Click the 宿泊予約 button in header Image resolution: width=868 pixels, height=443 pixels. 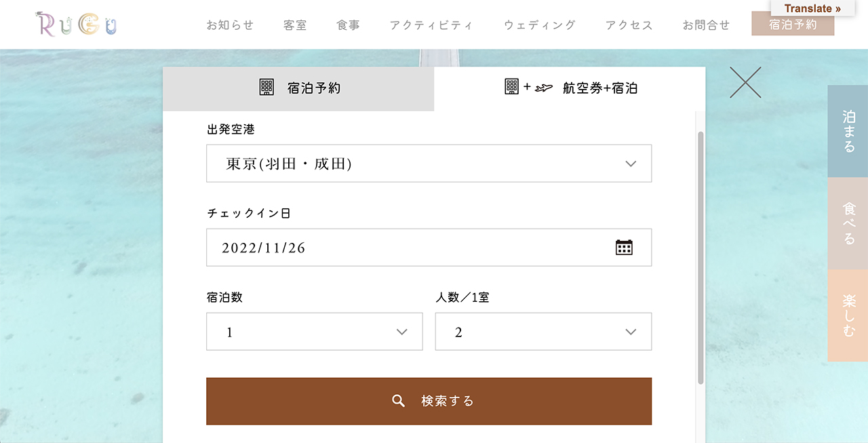click(x=793, y=24)
